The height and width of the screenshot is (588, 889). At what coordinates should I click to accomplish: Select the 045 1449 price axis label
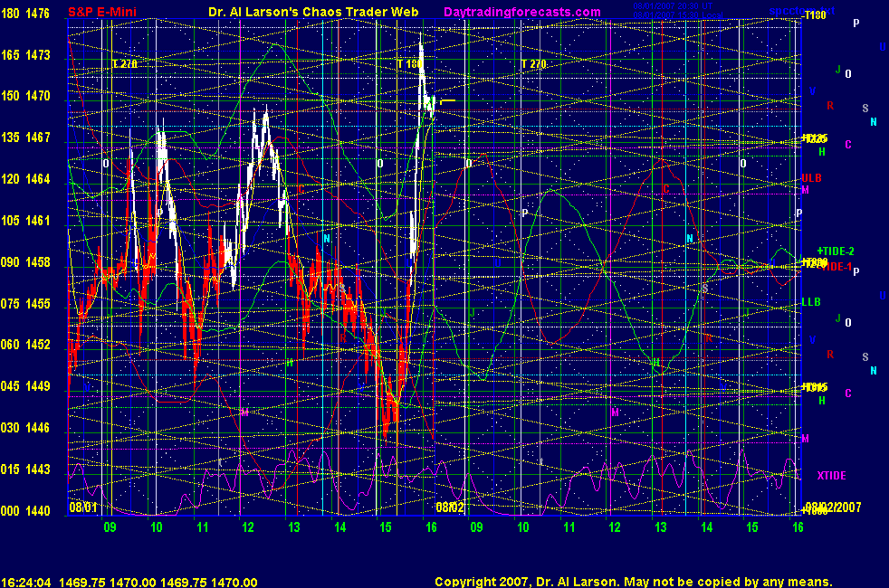[x=25, y=385]
